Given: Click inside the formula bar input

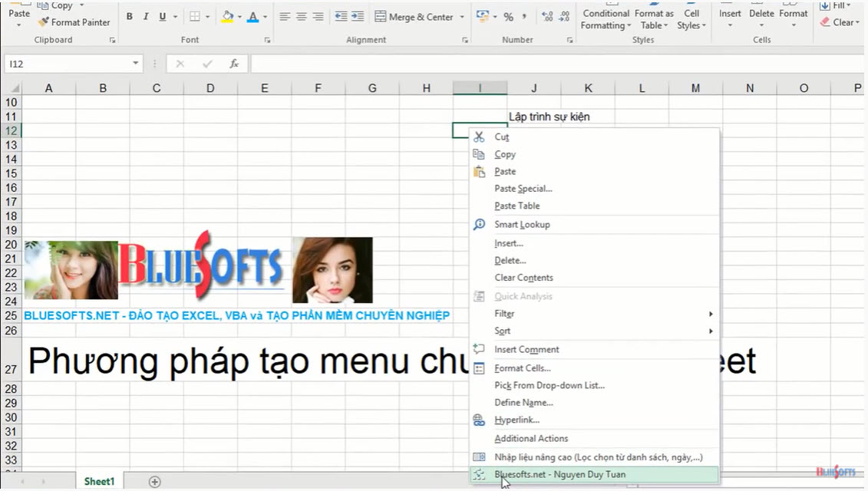Looking at the screenshot, I should (537, 64).
